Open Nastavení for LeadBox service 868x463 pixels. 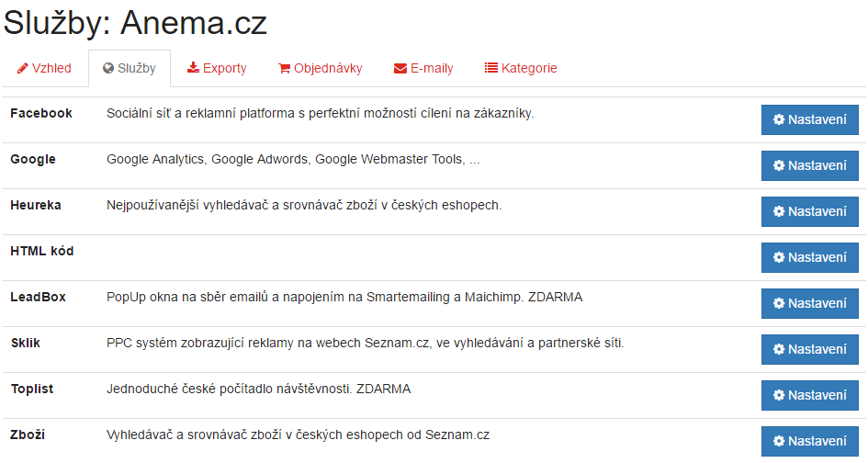click(x=810, y=303)
